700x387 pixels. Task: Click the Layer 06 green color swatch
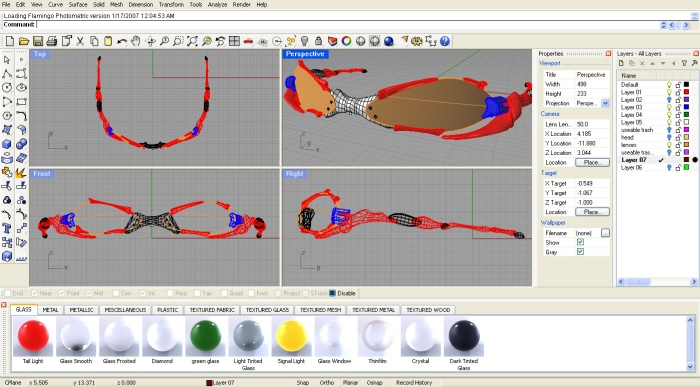[687, 167]
